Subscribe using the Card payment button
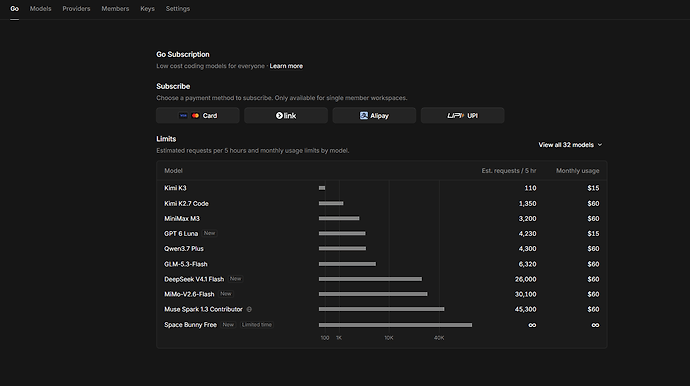Screen dimensions: 690x386 [x=198, y=115]
